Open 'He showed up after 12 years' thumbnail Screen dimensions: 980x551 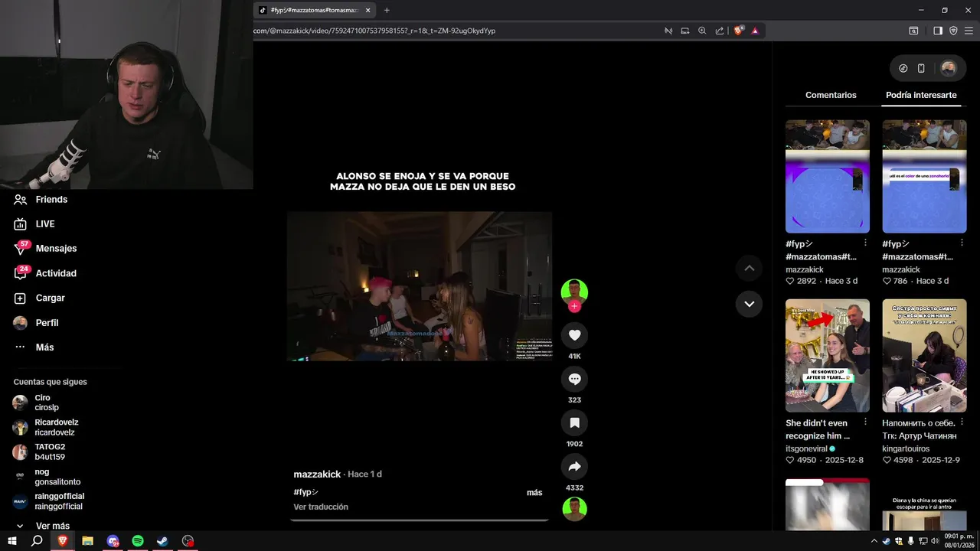pos(828,355)
